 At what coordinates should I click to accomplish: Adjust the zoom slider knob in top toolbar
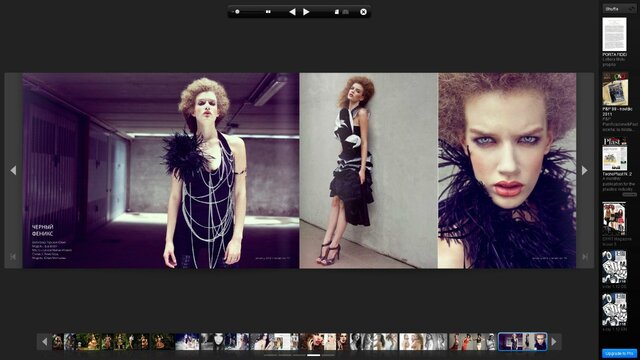click(x=237, y=12)
